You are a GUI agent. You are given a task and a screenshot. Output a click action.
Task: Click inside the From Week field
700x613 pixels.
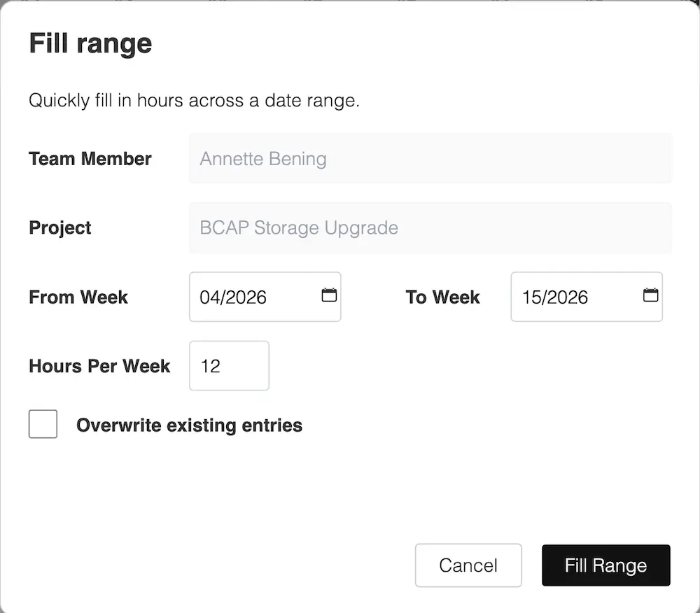pos(252,297)
